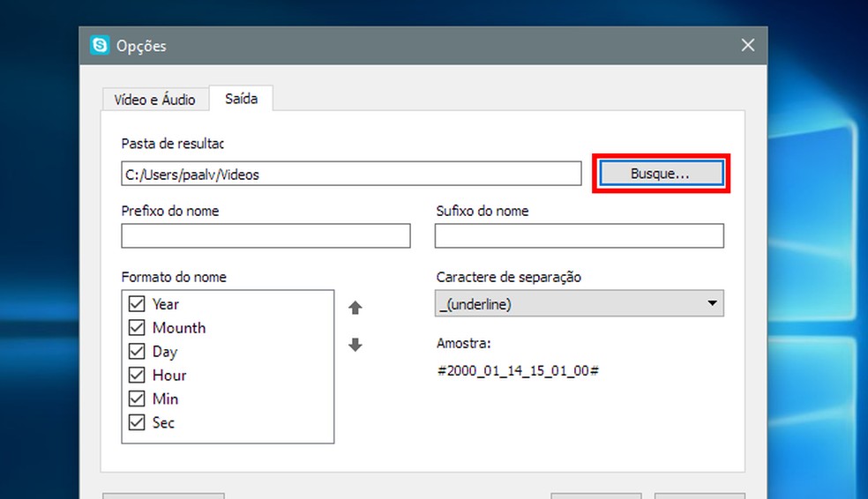Select the Mounth label in the format list

tap(179, 327)
